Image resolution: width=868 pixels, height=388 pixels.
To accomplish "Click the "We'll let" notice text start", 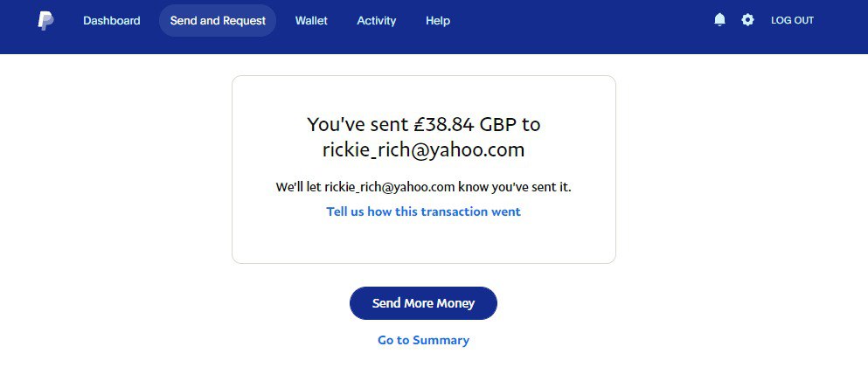I will [298, 186].
